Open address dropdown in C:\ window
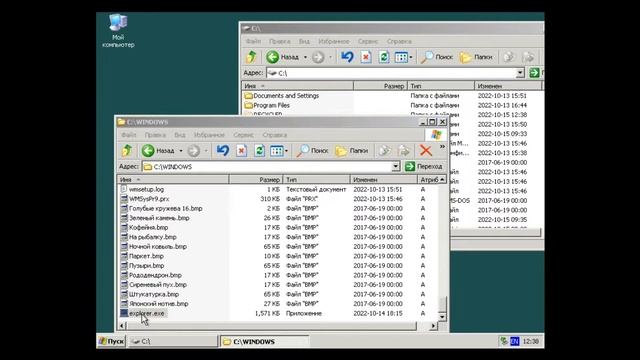Viewport: 640px width, 360px height. (x=520, y=73)
